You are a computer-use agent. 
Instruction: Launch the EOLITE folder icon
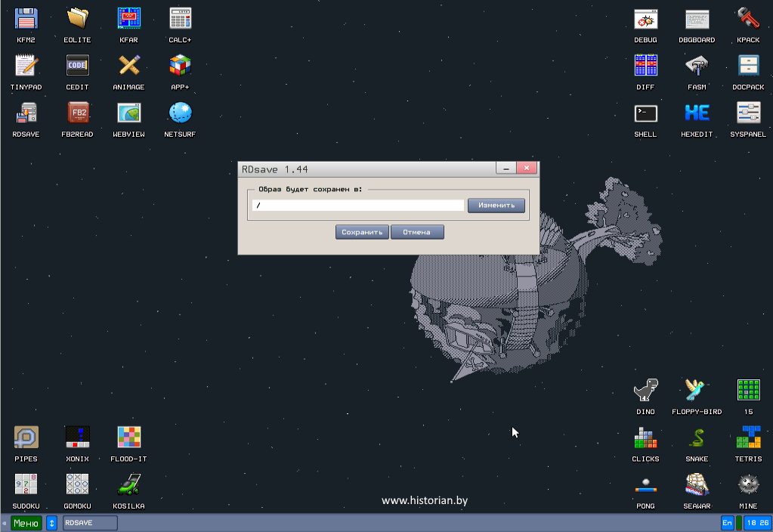(x=77, y=19)
